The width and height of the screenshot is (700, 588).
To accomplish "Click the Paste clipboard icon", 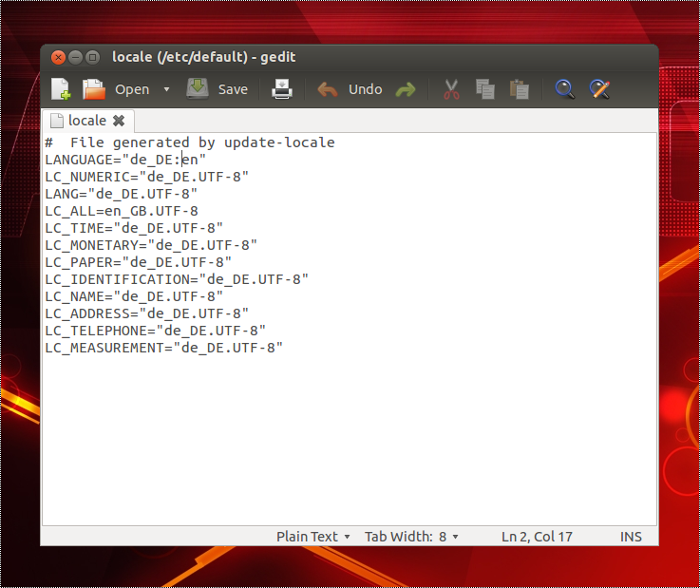I will click(519, 89).
